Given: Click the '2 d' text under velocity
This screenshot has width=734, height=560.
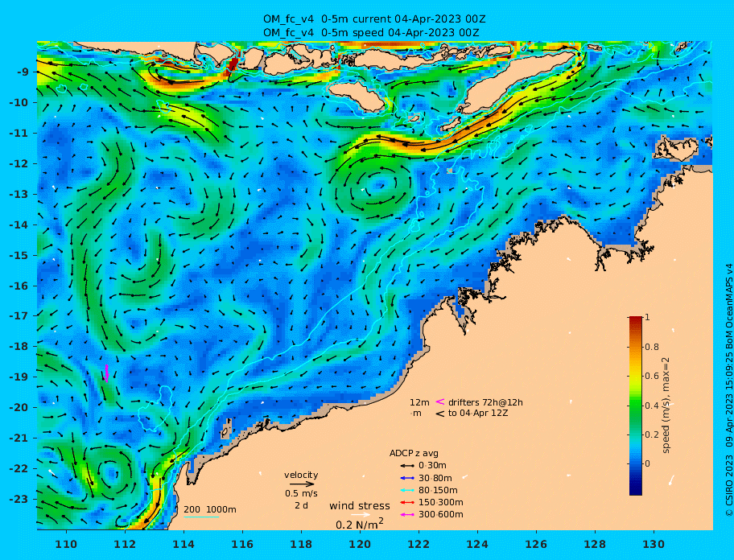Looking at the screenshot, I should (301, 506).
